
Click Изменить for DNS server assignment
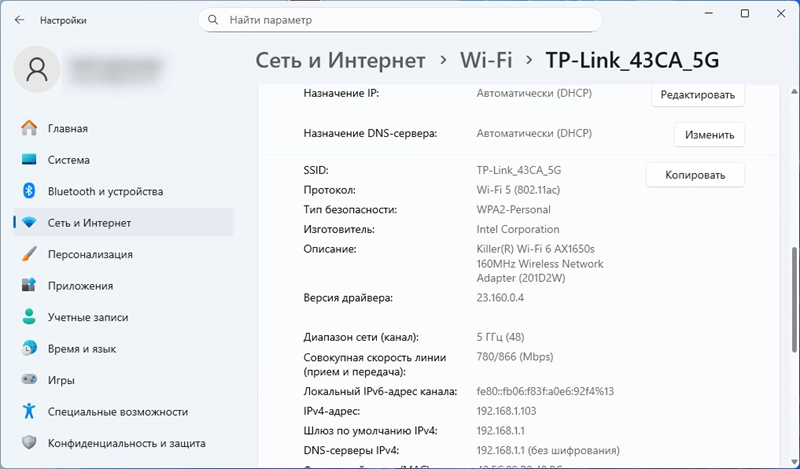(x=709, y=135)
